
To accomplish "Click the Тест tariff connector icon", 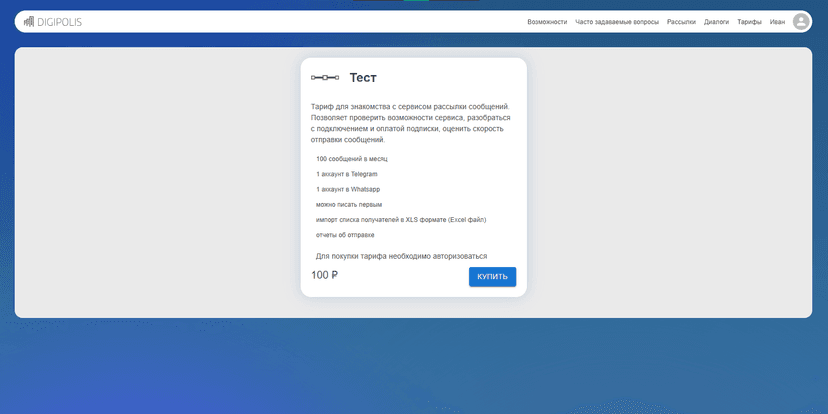I will pyautogui.click(x=325, y=78).
